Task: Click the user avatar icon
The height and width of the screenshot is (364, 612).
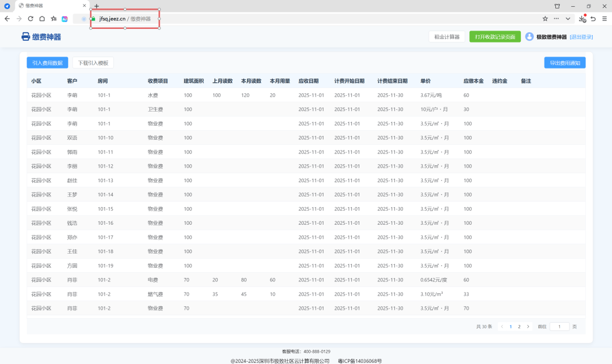Action: [529, 37]
